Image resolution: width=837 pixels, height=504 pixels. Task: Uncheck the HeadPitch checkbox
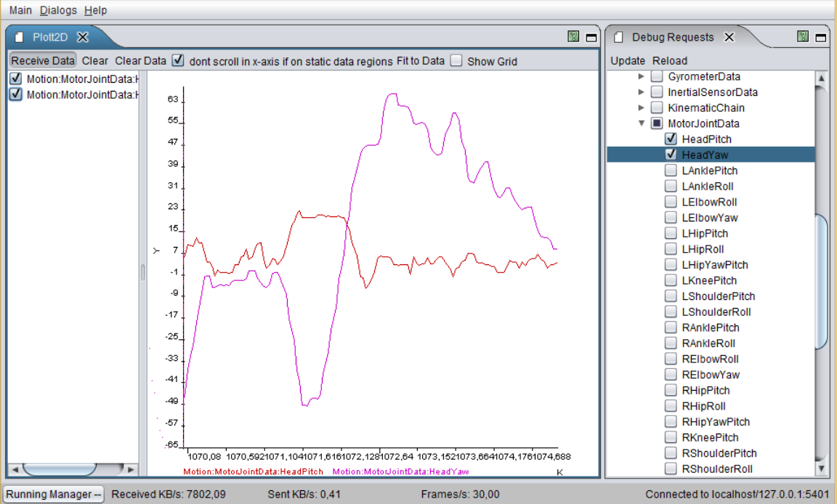(671, 139)
